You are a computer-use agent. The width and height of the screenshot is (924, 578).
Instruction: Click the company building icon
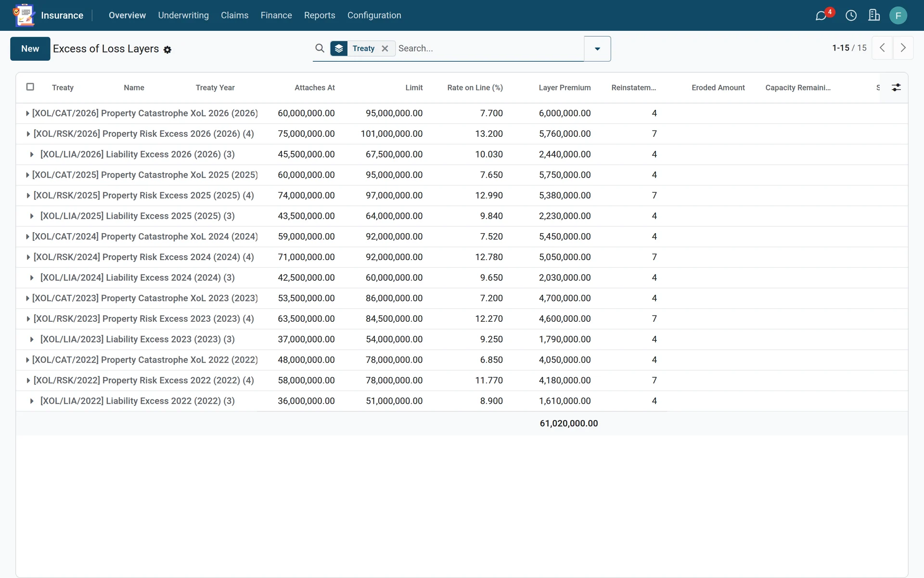point(874,15)
